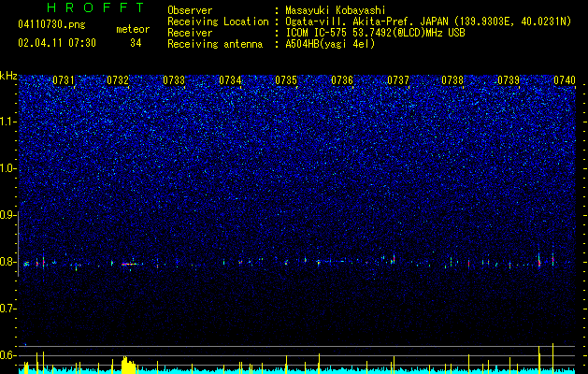Click the 0.6 kHz axis label
Image resolution: width=588 pixels, height=374 pixels.
[x=8, y=355]
